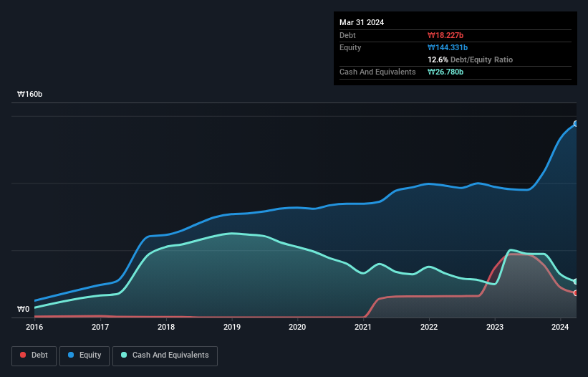Click the ₩18.227b debt value

[445, 35]
